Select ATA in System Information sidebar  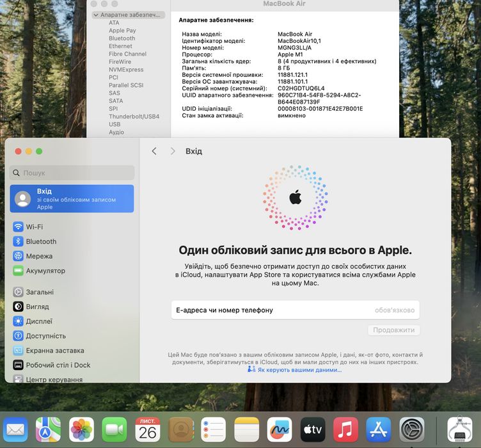tap(114, 22)
